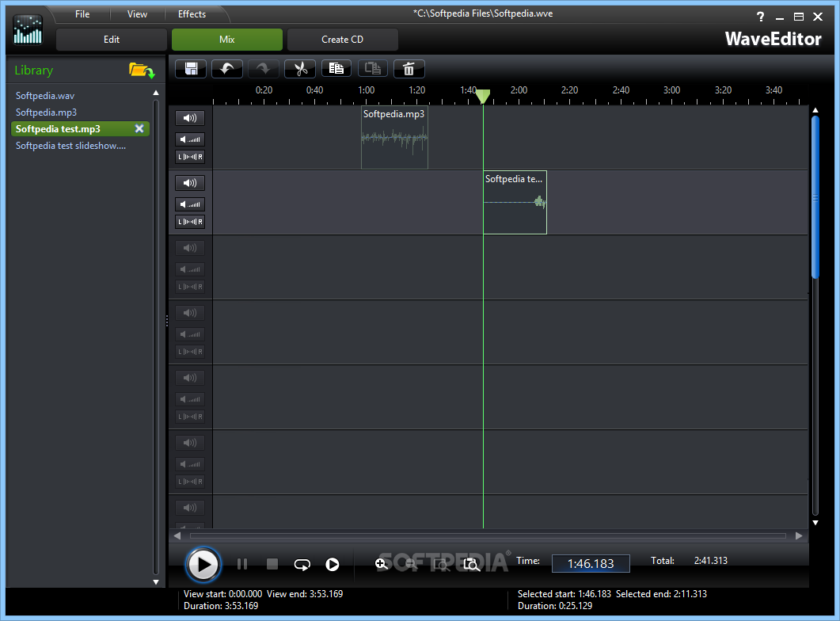840x621 pixels.
Task: Toggle speaker on the sixth track
Action: [190, 443]
